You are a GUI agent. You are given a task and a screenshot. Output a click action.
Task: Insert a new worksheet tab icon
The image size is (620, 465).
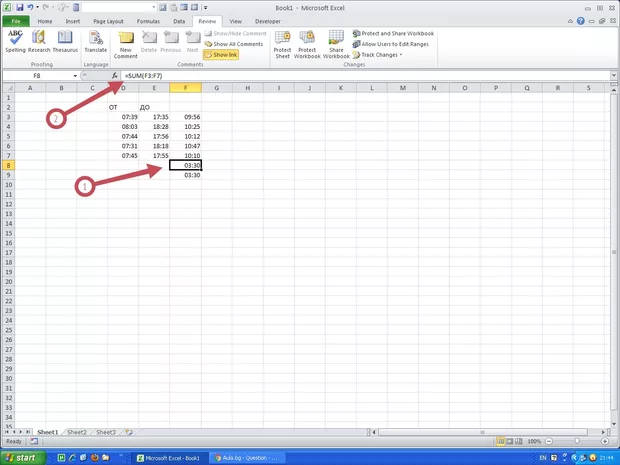(129, 432)
